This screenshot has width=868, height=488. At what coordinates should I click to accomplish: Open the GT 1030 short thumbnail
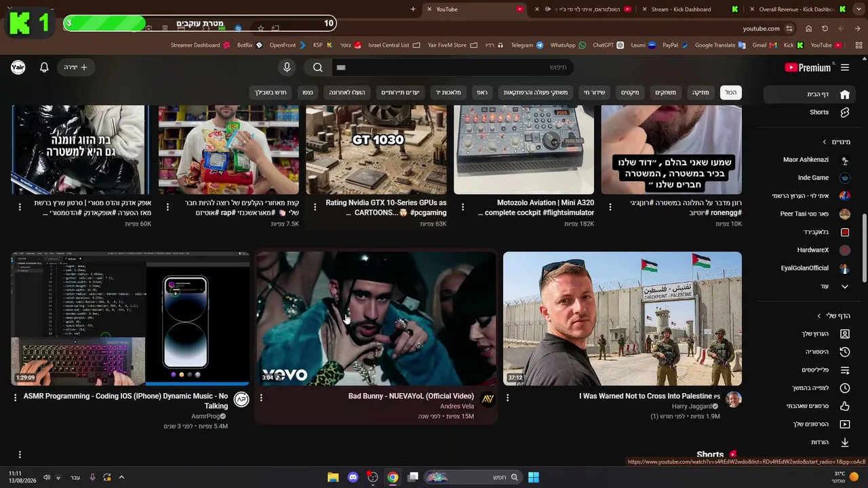tap(376, 149)
